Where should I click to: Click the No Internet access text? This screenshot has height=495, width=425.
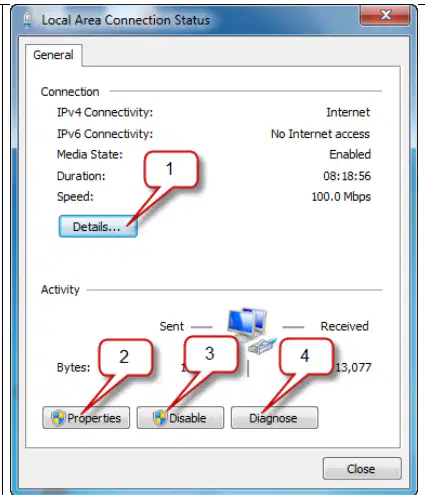tap(320, 134)
